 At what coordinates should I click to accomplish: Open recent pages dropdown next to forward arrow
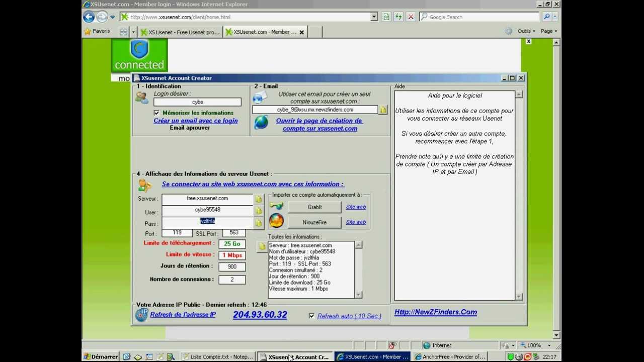112,17
